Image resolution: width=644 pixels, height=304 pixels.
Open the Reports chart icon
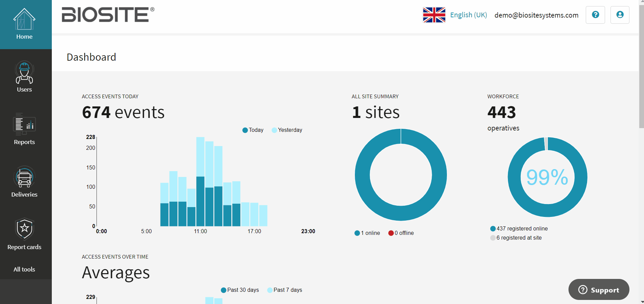pos(24,124)
